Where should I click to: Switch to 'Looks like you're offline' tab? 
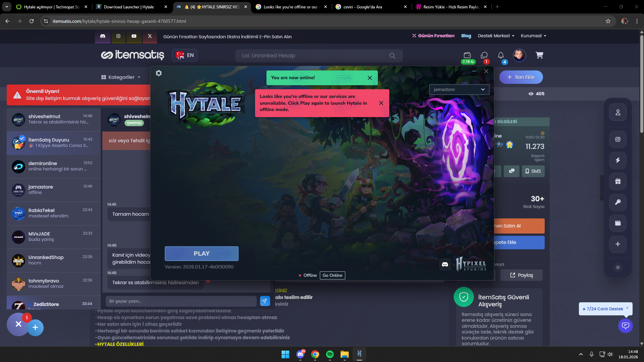291,7
